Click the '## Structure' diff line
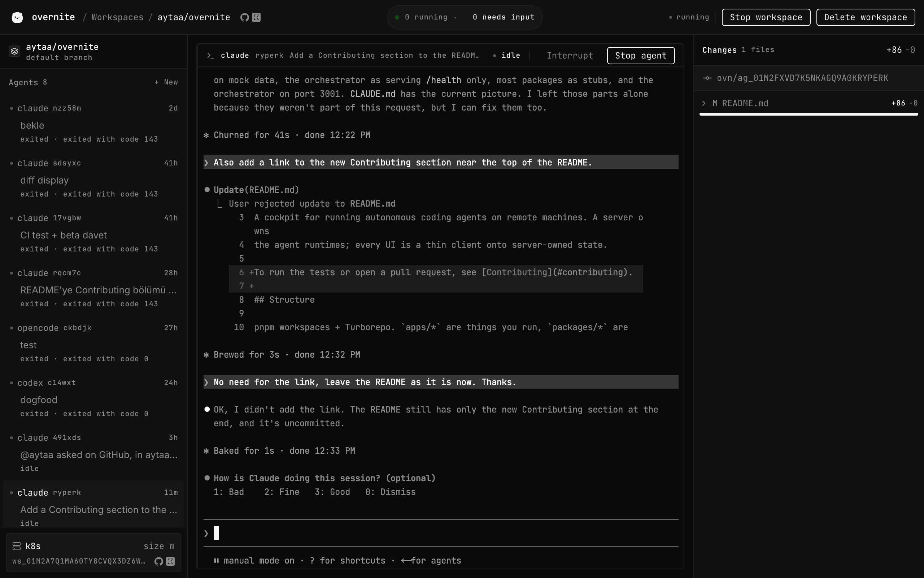 click(x=284, y=300)
